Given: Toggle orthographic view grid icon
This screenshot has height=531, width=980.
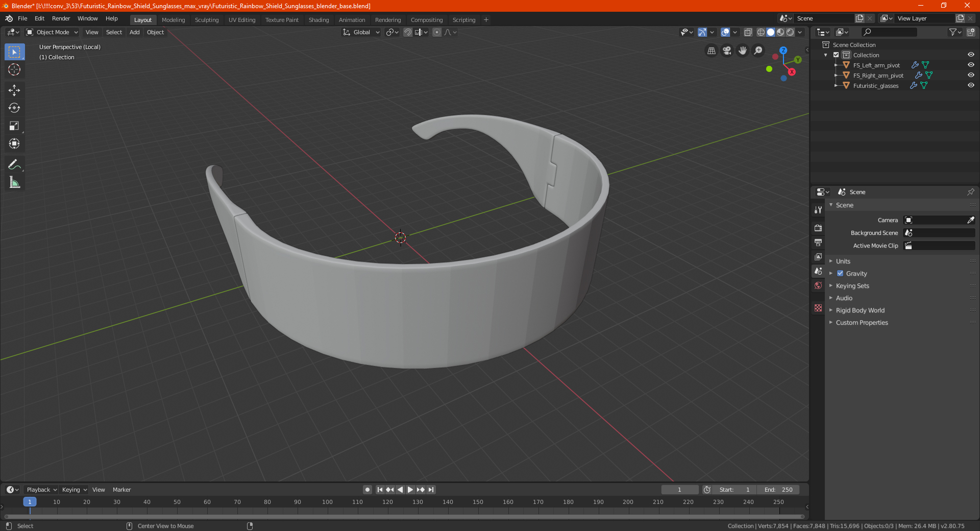Looking at the screenshot, I should pyautogui.click(x=712, y=51).
